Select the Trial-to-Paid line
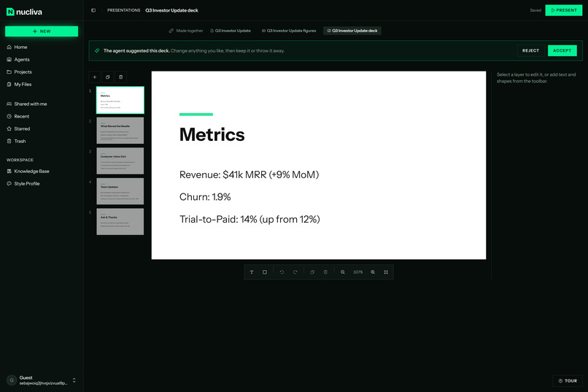This screenshot has width=588, height=392. click(x=249, y=220)
